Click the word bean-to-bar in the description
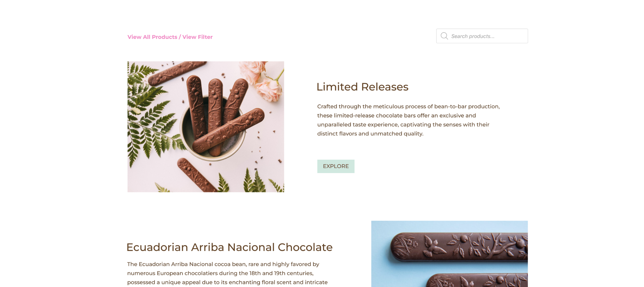644x287 pixels. 450,106
